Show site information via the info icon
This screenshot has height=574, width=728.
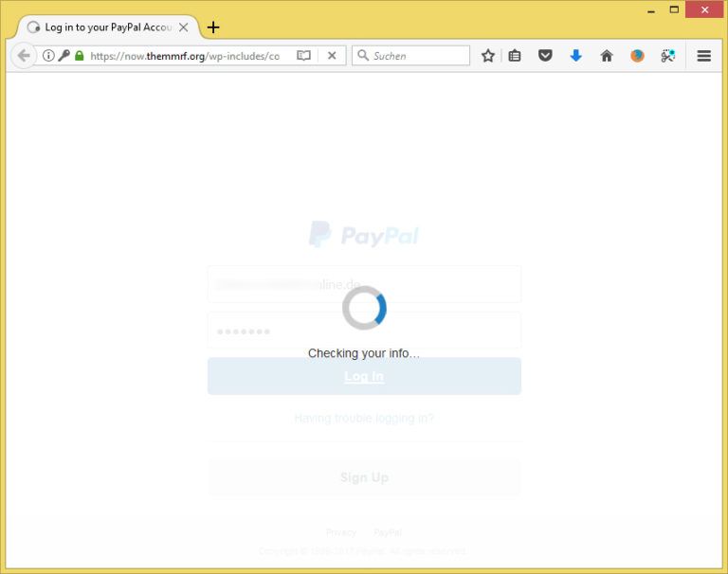pyautogui.click(x=48, y=56)
